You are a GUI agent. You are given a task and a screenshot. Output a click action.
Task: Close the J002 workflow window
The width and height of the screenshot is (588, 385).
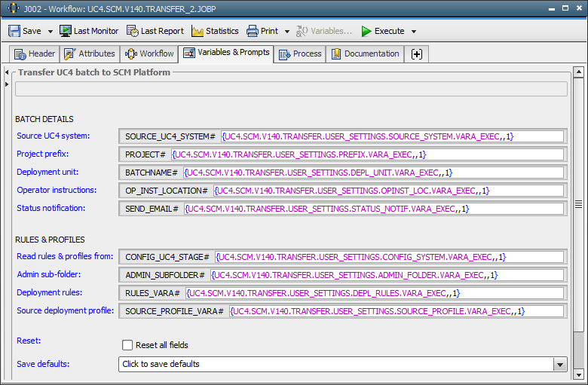coord(580,8)
